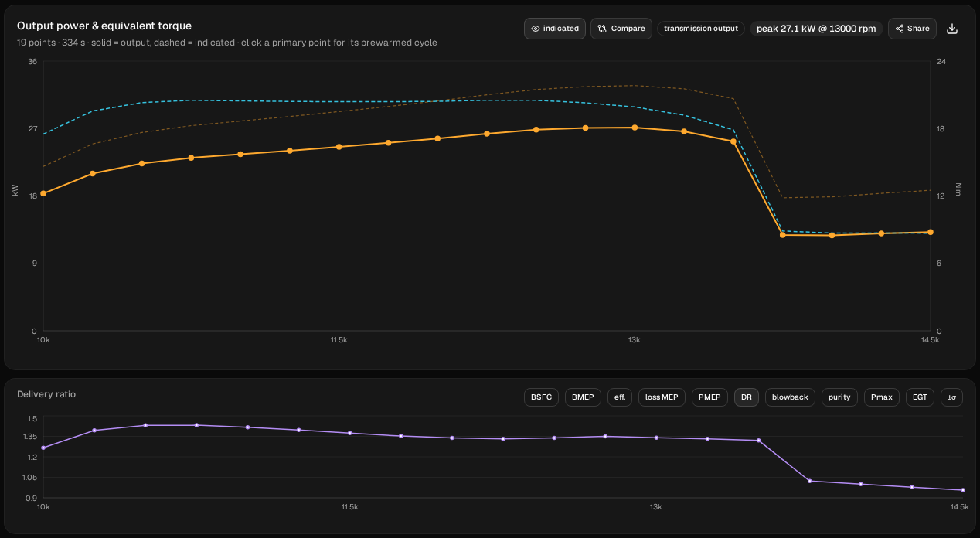
Task: Click the kW axis label on power chart
Action: (x=15, y=189)
